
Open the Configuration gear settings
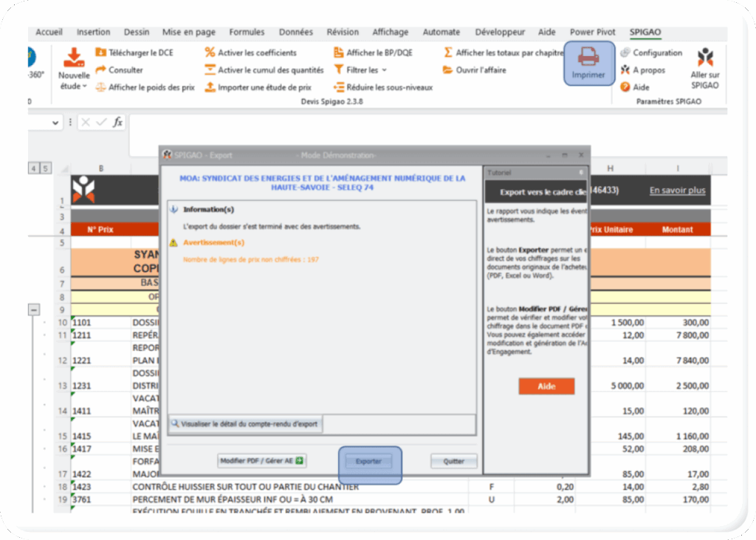(625, 52)
